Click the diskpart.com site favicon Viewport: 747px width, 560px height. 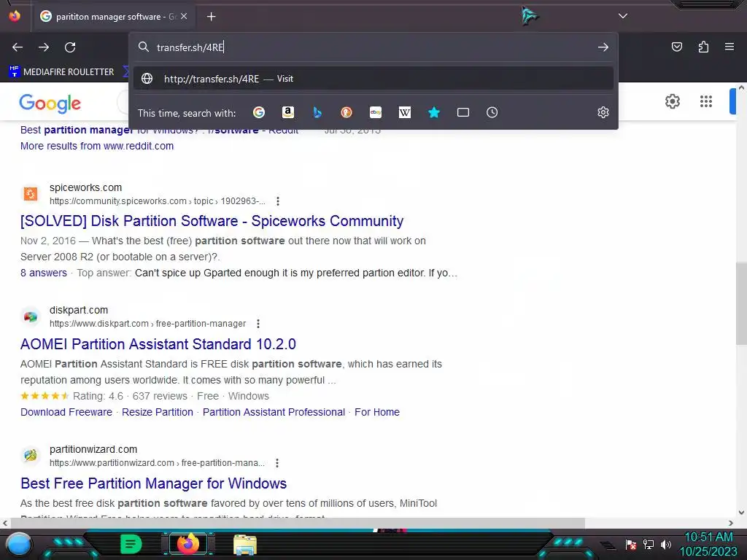31,316
